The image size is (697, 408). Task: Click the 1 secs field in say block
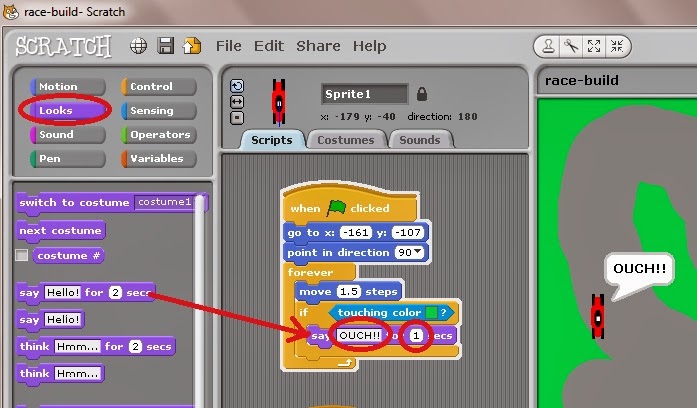[416, 336]
